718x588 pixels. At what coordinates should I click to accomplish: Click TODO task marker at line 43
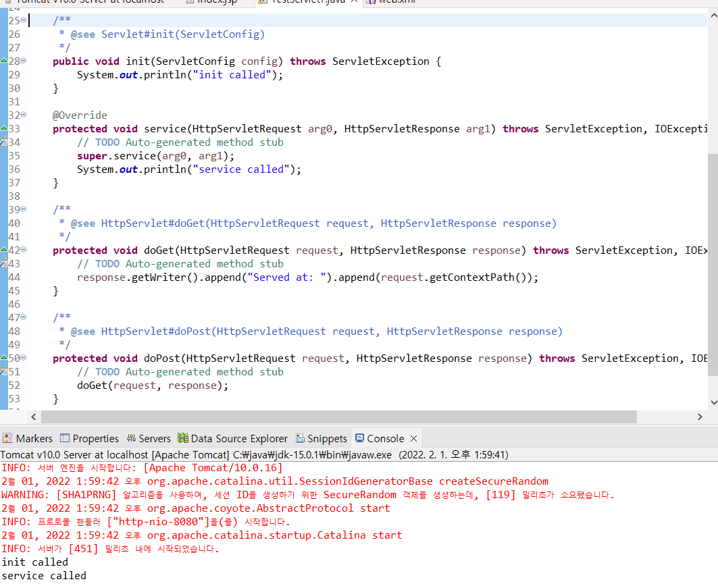[4, 263]
